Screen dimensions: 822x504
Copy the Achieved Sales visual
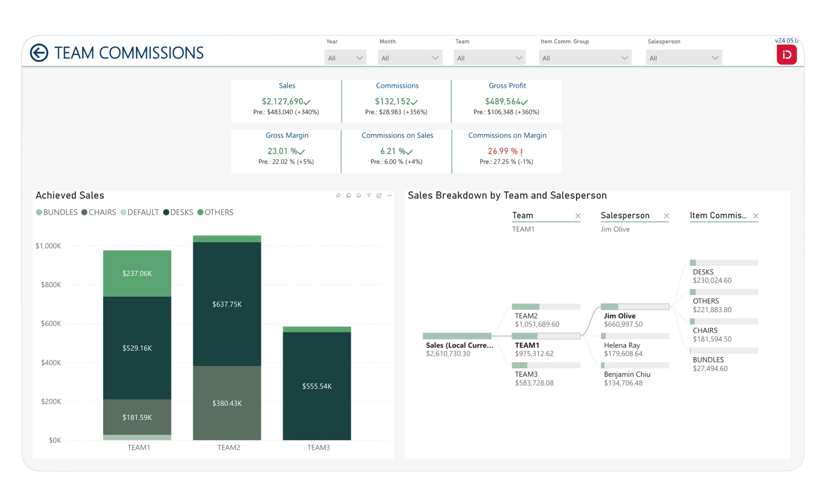pyautogui.click(x=348, y=195)
